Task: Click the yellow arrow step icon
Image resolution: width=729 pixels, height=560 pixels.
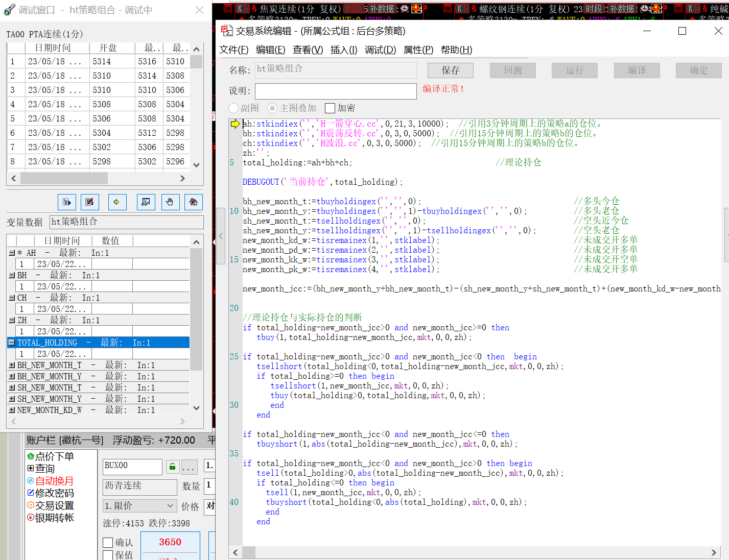Action: click(117, 202)
